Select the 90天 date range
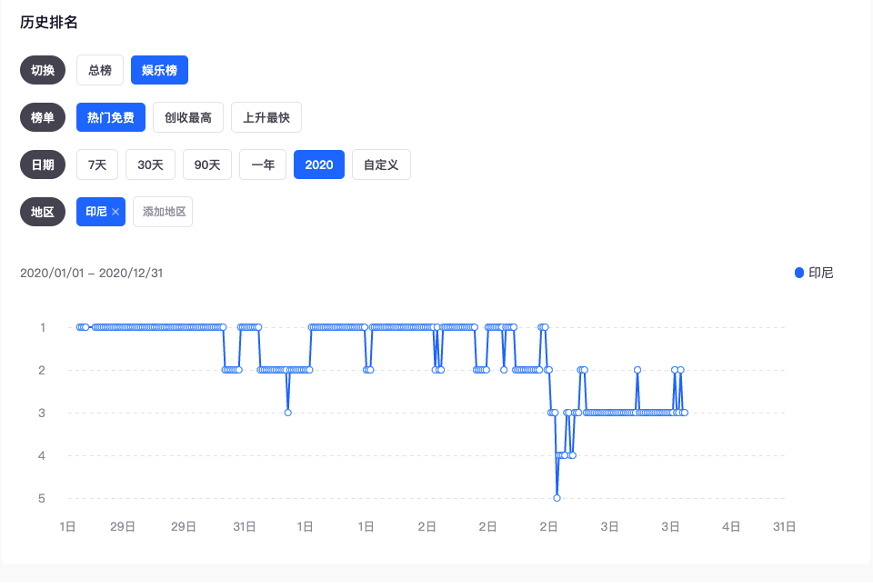 pyautogui.click(x=206, y=164)
